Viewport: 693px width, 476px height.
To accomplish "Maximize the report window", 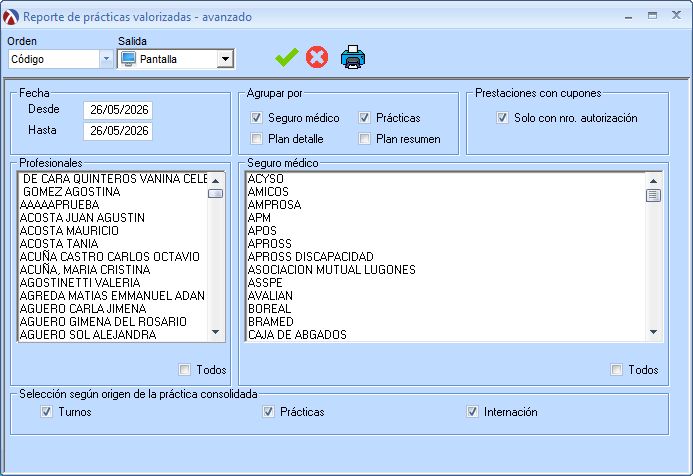I will (652, 15).
